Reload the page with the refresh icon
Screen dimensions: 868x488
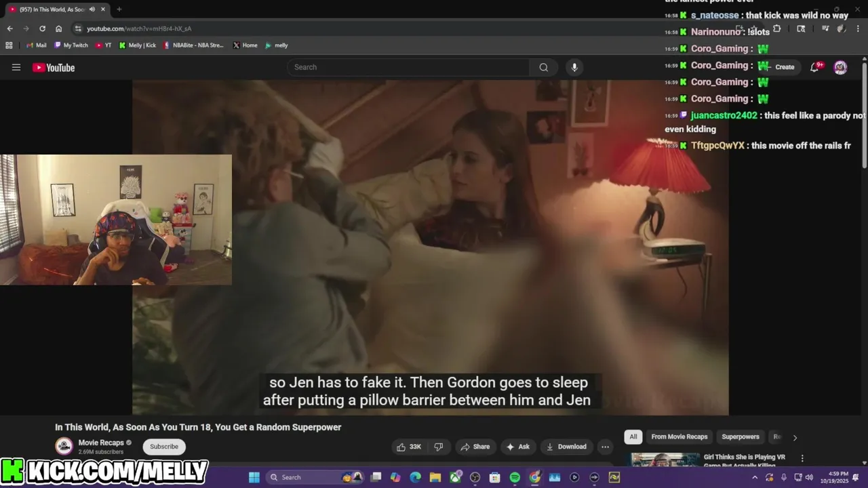(42, 28)
